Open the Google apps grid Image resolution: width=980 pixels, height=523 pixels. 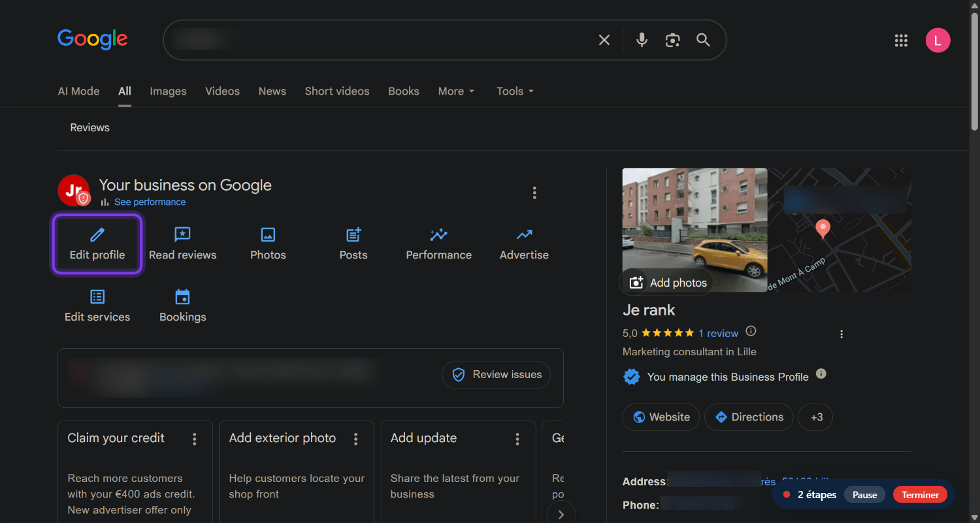[901, 40]
